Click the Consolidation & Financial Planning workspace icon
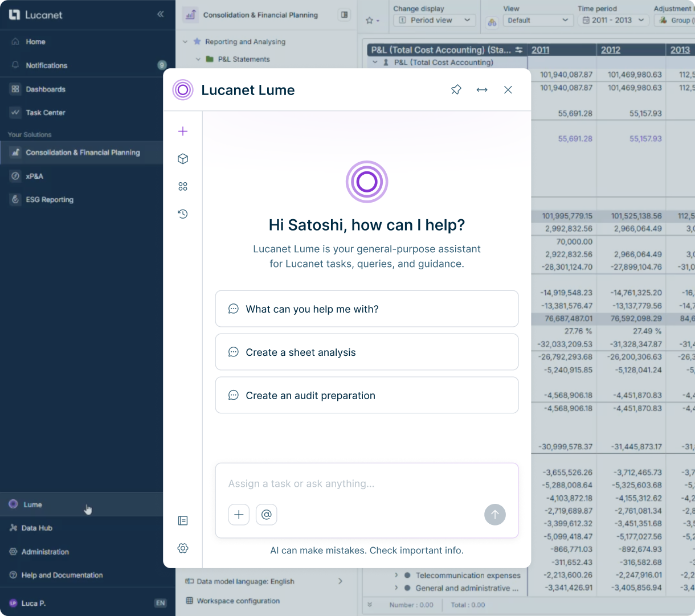This screenshot has height=616, width=695. click(190, 15)
